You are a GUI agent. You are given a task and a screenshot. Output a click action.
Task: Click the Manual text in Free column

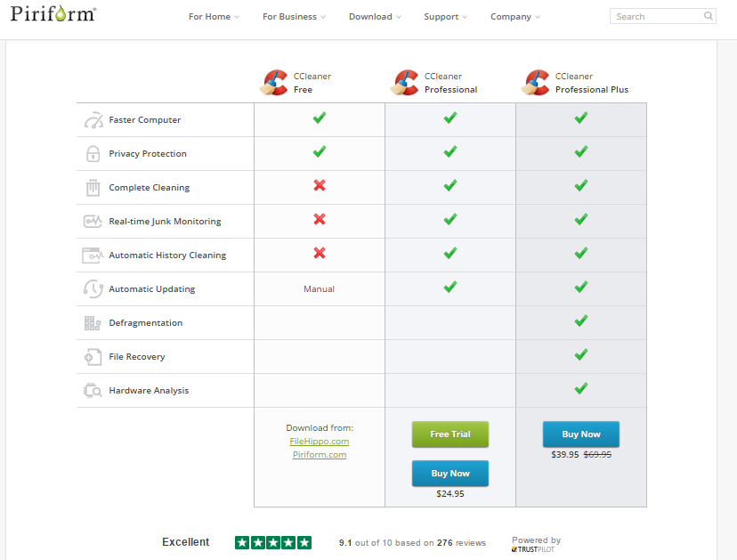pos(320,289)
